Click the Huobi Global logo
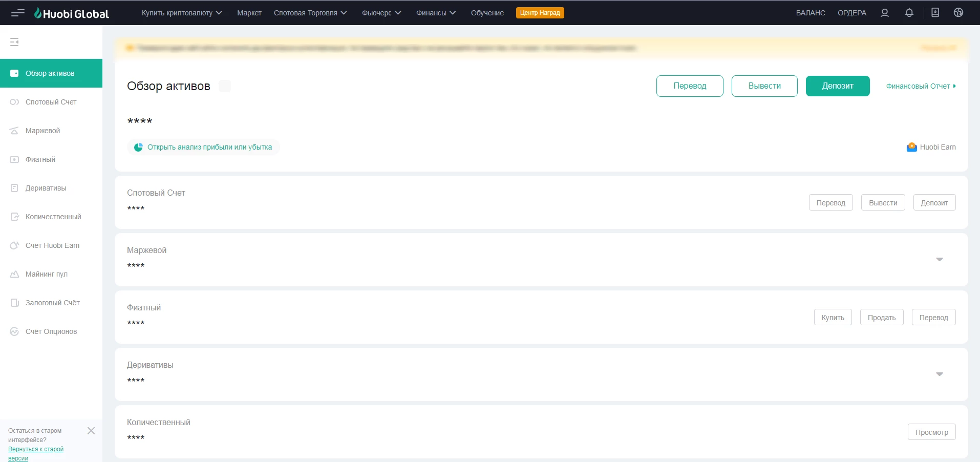 (71, 13)
